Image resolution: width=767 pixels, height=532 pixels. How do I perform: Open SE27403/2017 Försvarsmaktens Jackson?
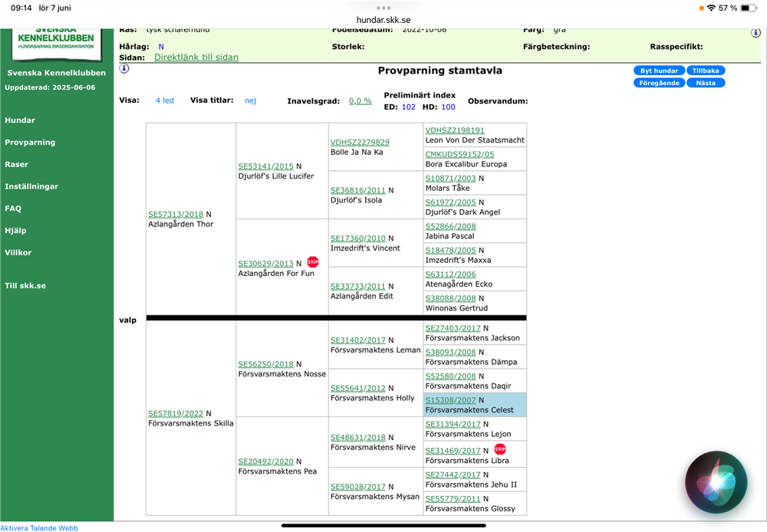pyautogui.click(x=453, y=328)
